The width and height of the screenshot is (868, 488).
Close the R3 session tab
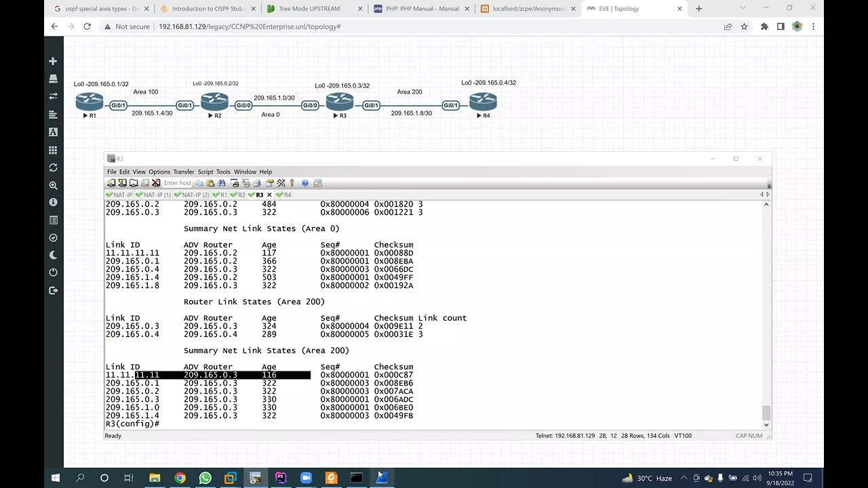coord(269,195)
